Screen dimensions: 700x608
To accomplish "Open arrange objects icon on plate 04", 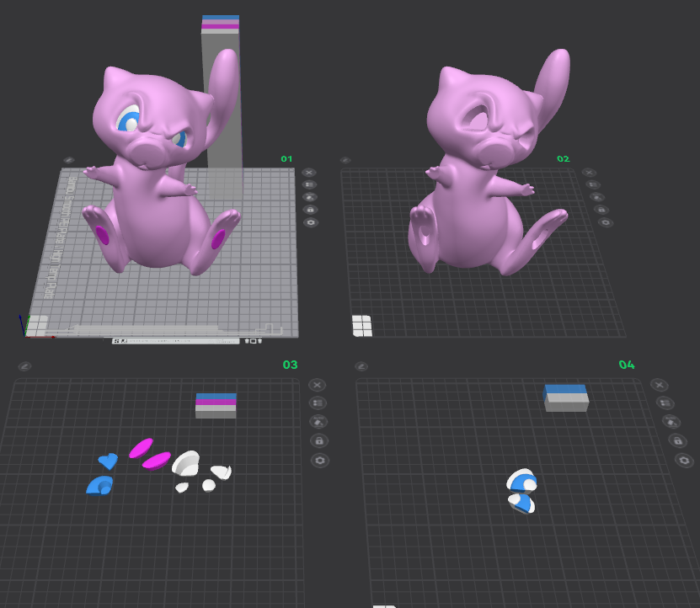I will tap(665, 403).
